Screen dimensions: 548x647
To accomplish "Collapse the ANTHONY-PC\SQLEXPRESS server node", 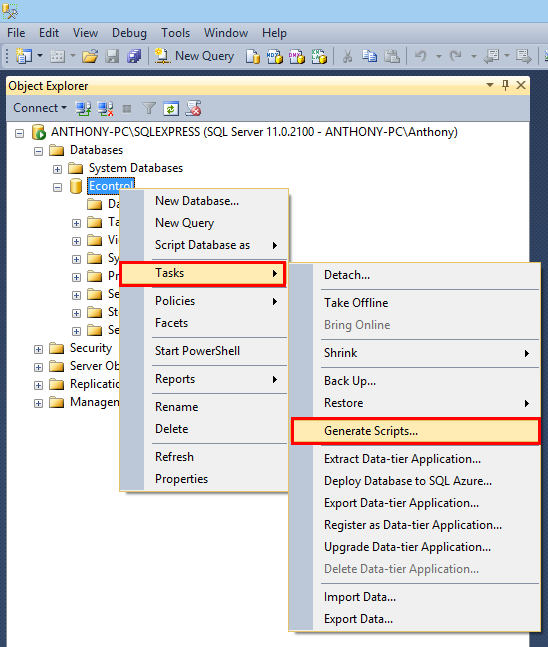I will (19, 133).
